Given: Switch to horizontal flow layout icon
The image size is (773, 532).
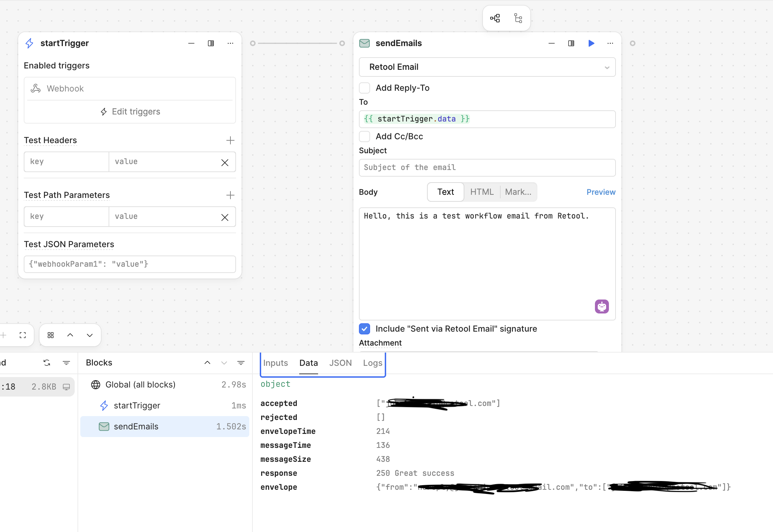Looking at the screenshot, I should 495,18.
